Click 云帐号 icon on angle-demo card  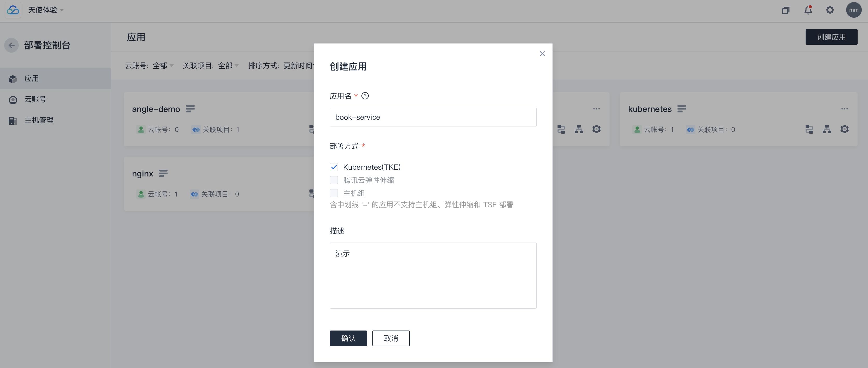pyautogui.click(x=141, y=130)
